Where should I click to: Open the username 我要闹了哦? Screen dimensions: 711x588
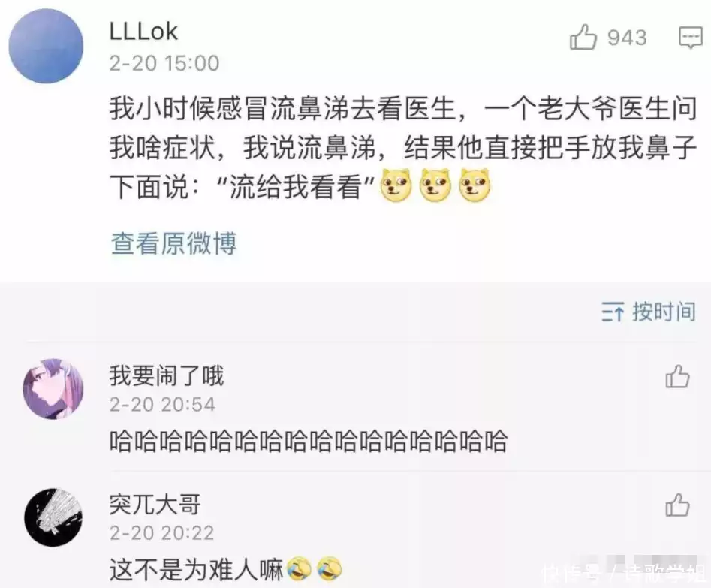(x=167, y=376)
